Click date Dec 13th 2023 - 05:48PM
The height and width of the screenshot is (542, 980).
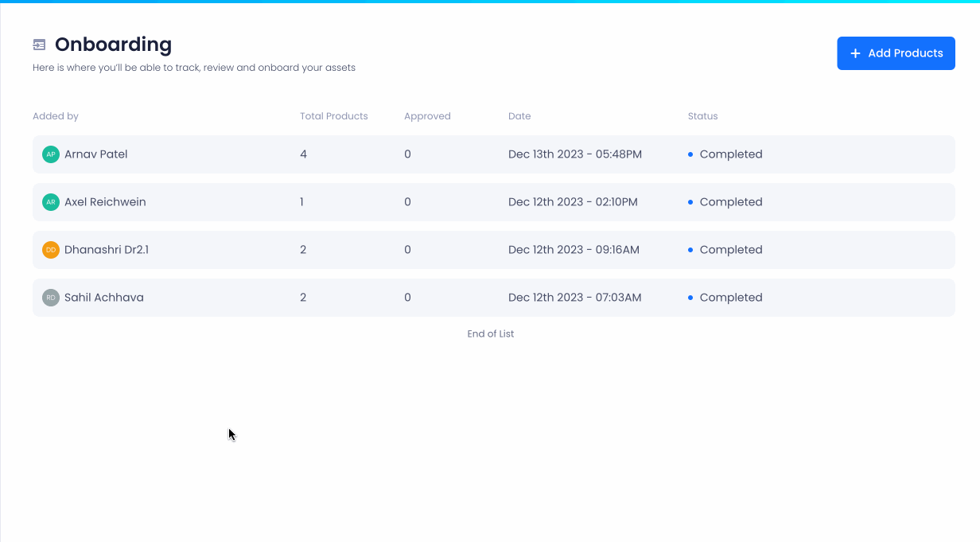click(575, 154)
